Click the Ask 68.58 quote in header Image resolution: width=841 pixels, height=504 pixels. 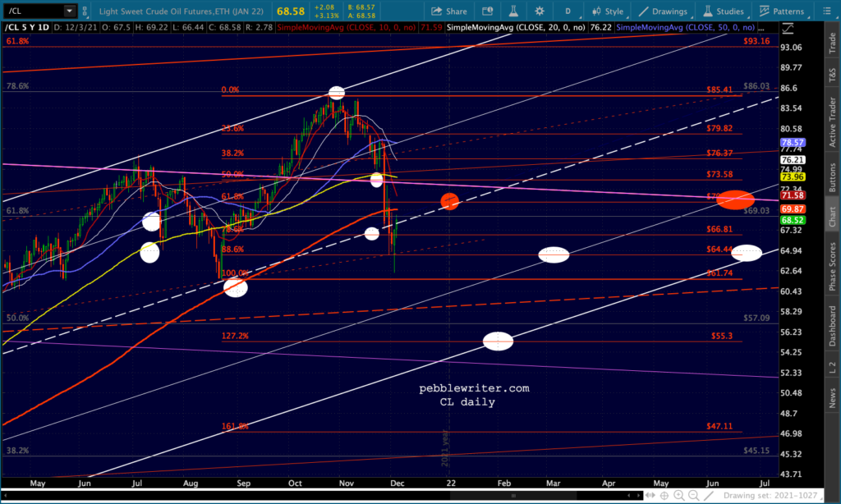tap(362, 16)
